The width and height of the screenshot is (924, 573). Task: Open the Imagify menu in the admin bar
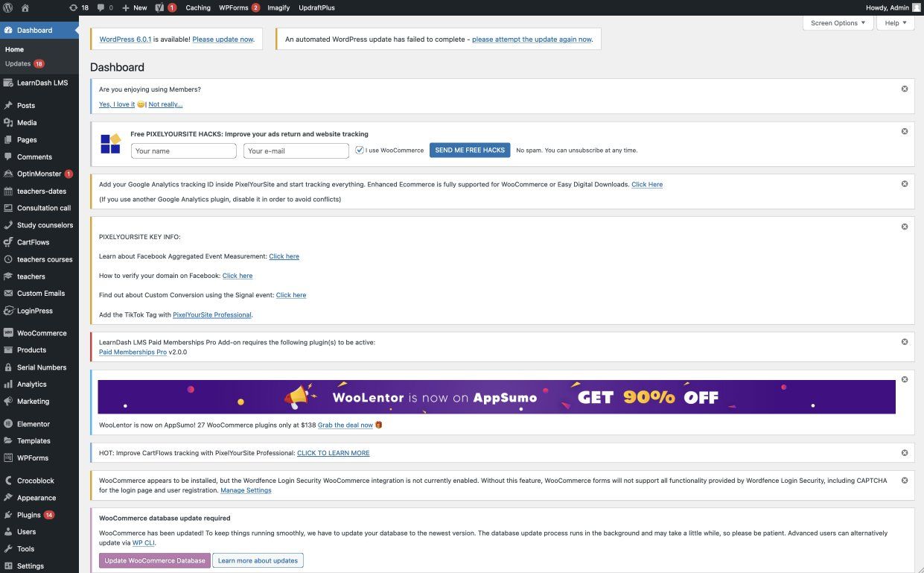pos(278,7)
